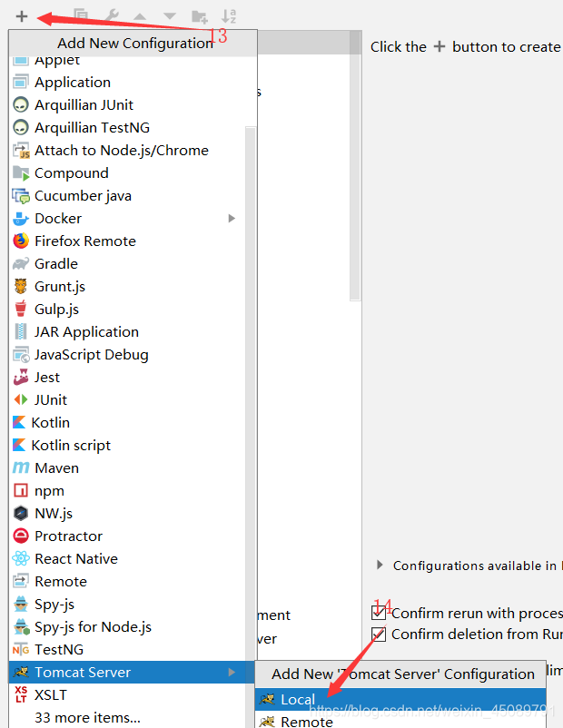The height and width of the screenshot is (728, 563).
Task: Choose Remote Tomcat Server configuration
Action: click(400, 721)
